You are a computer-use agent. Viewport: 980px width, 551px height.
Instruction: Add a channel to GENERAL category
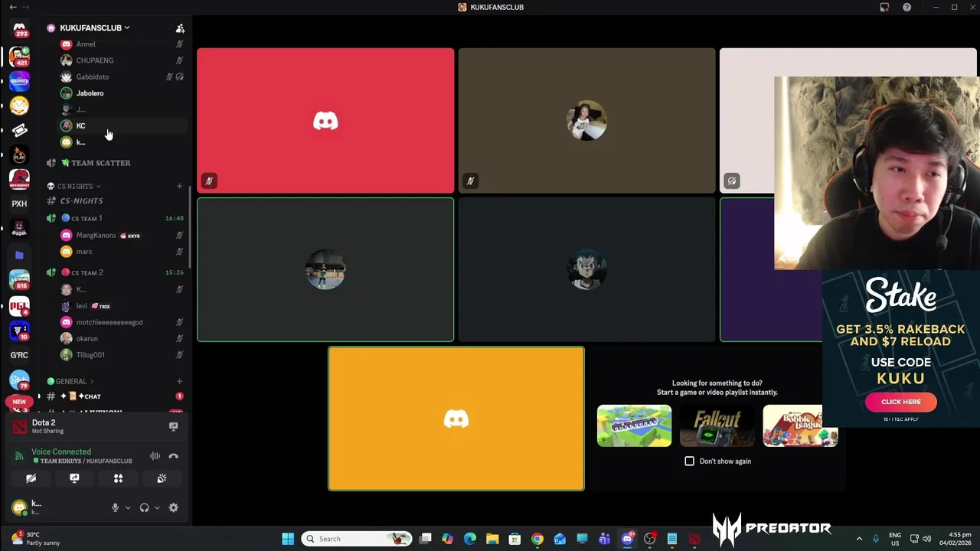(x=179, y=381)
